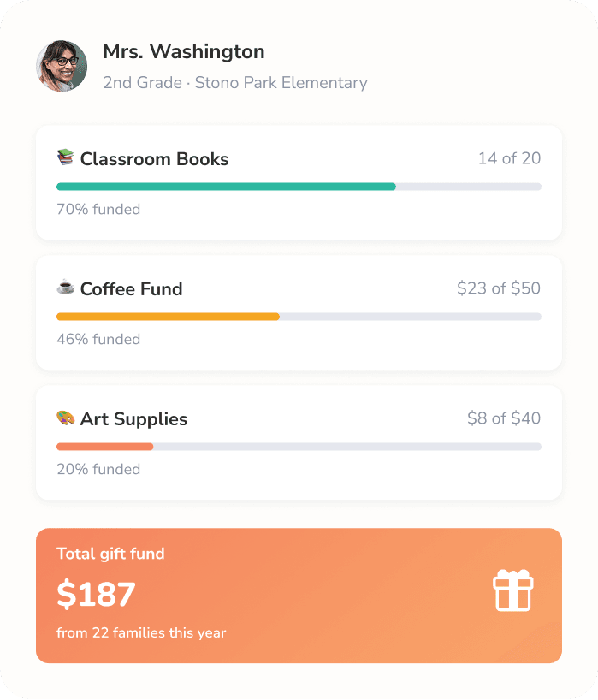
Task: Click the $187 total amount
Action: coord(94,594)
